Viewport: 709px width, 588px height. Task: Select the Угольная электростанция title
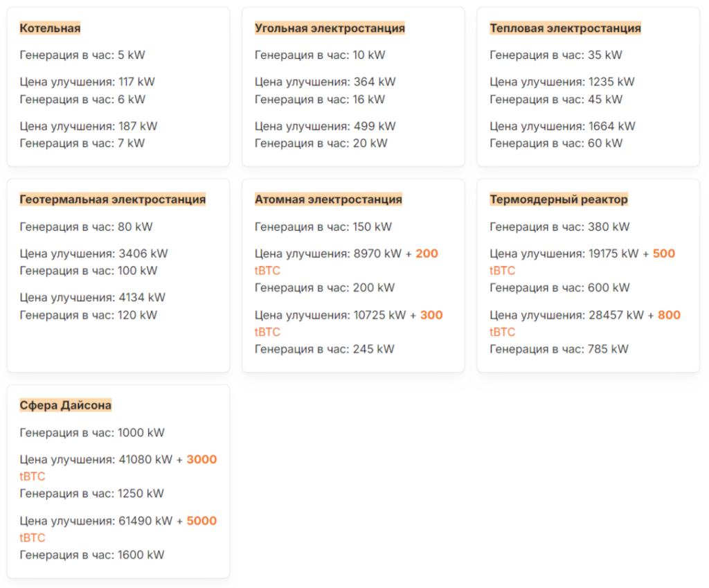pos(330,28)
